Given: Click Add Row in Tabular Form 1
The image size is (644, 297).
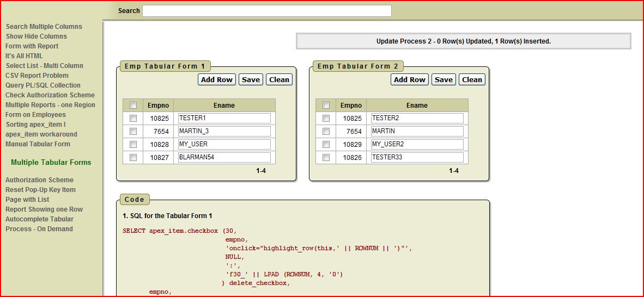Looking at the screenshot, I should coord(217,79).
